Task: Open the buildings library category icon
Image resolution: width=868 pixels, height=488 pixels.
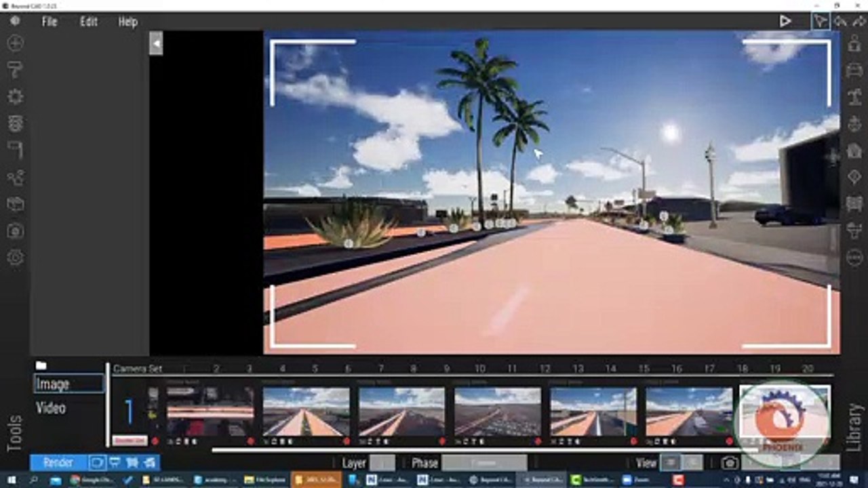Action: click(x=854, y=150)
